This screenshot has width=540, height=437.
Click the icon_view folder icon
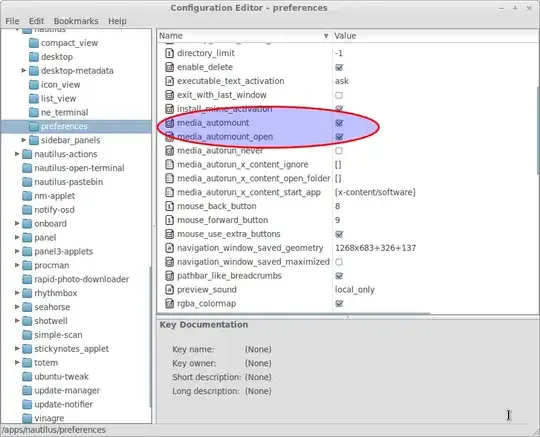coord(34,85)
